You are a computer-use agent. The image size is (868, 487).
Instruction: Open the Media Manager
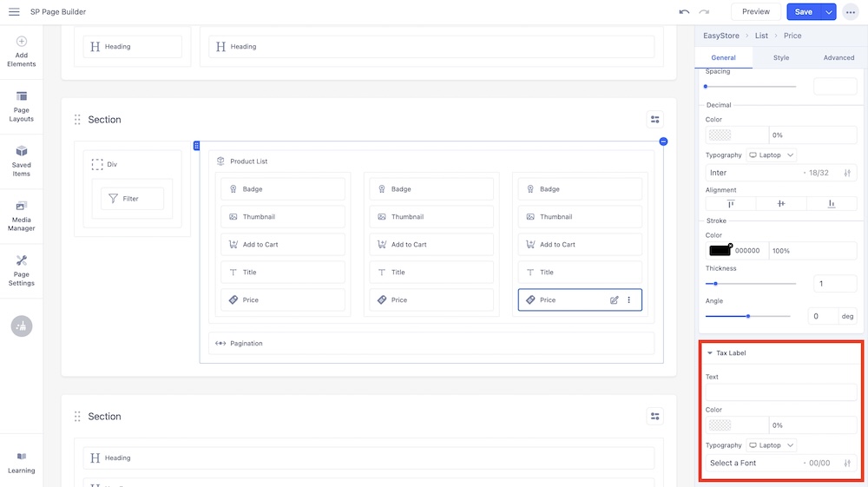click(x=22, y=215)
